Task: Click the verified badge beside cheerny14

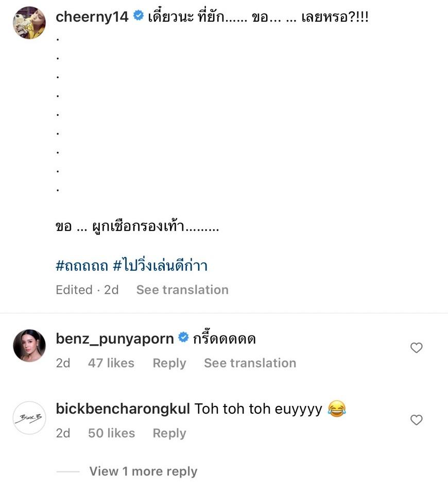Action: click(139, 16)
